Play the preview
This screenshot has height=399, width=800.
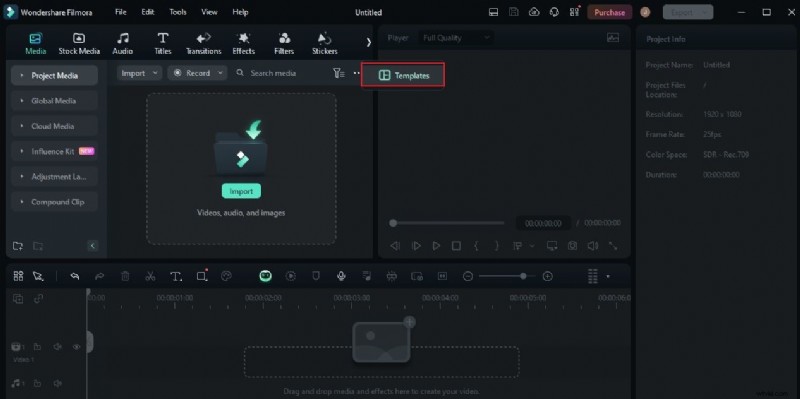coord(436,246)
